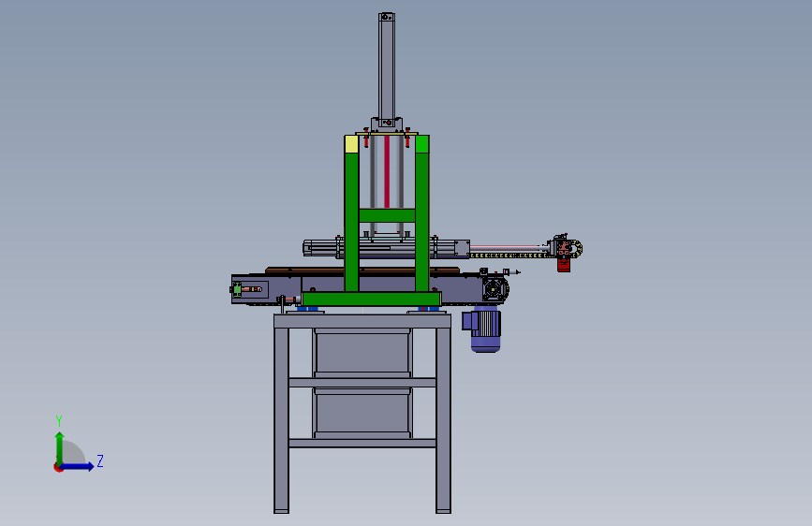Select the brown plate on conveyor
The width and height of the screenshot is (812, 526).
[x=362, y=270]
